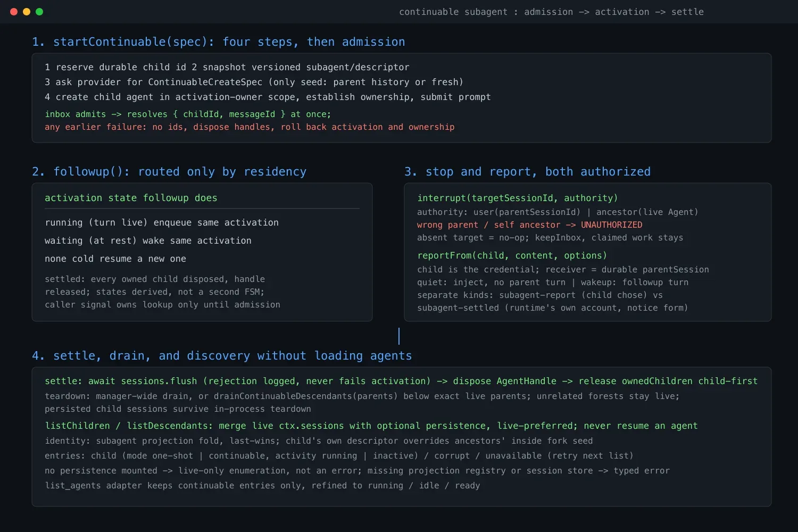Click table header 'activation state followup does'
This screenshot has width=798, height=532.
pyautogui.click(x=131, y=198)
